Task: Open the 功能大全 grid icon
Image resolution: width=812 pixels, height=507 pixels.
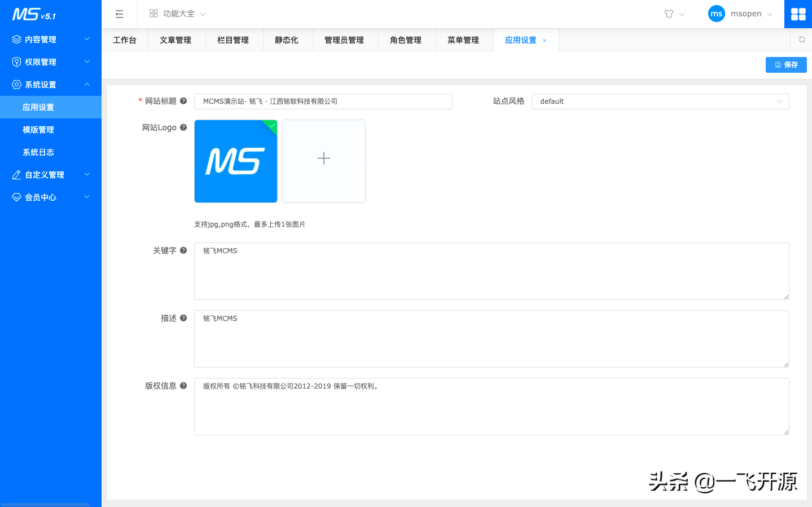Action: click(153, 14)
